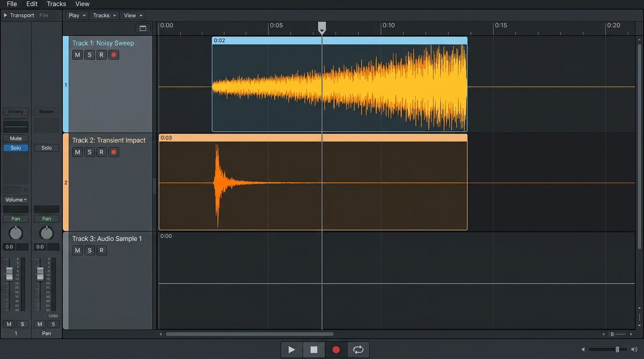Open the Edit menu
Image resolution: width=644 pixels, height=359 pixels.
click(32, 4)
